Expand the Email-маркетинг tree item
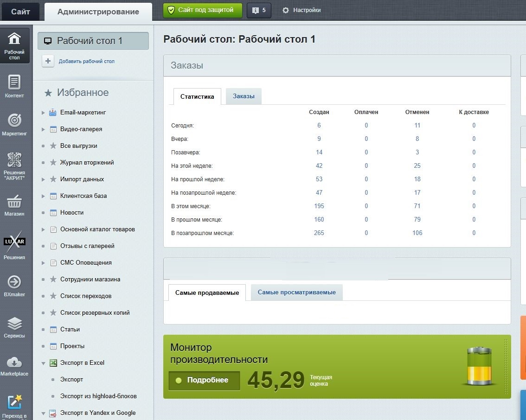This screenshot has width=526, height=420. [43, 113]
